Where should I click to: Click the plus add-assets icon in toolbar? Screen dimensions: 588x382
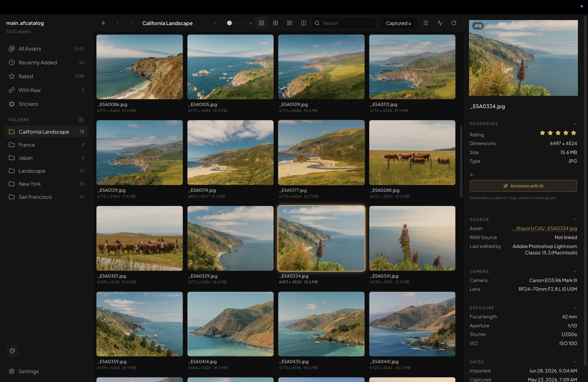103,23
